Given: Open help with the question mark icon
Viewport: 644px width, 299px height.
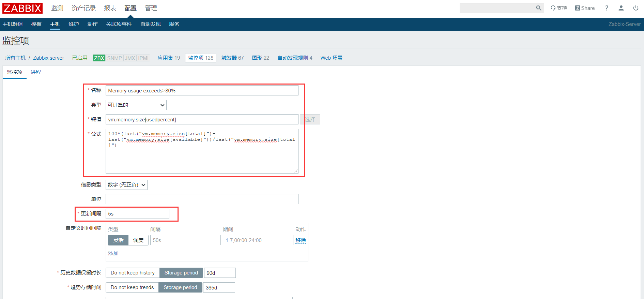Looking at the screenshot, I should (x=607, y=8).
